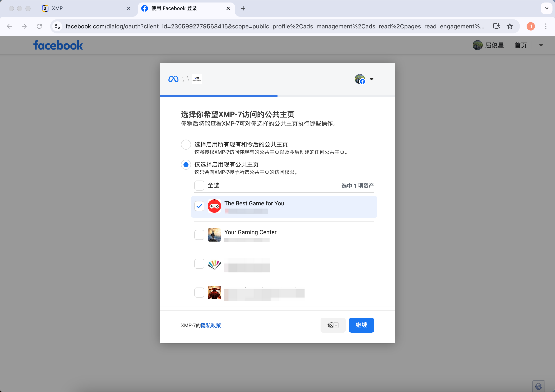Click the dialog heading 选择你希望XMP-7访问的公共主页
The width and height of the screenshot is (555, 392).
click(237, 114)
